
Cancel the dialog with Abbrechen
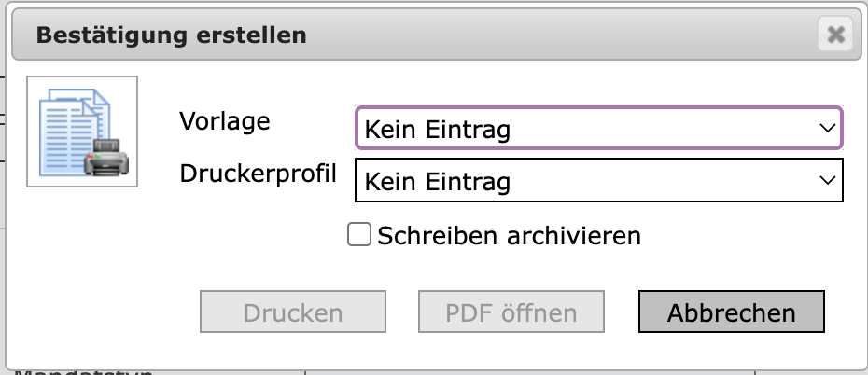(x=731, y=312)
